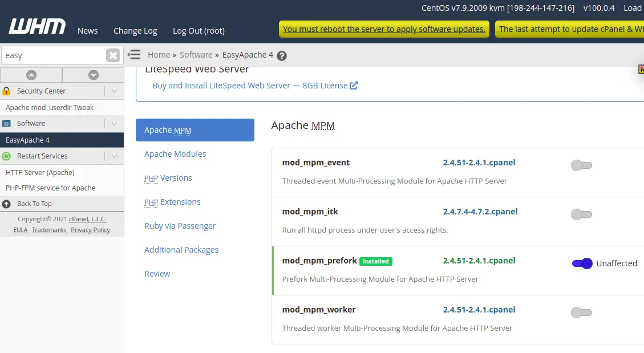Image resolution: width=644 pixels, height=353 pixels.
Task: Select EasyApache 4 in the sidebar
Action: coord(62,140)
